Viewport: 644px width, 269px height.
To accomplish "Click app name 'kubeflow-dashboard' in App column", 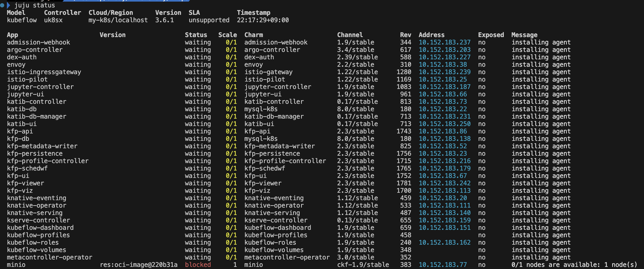I will coord(40,228).
